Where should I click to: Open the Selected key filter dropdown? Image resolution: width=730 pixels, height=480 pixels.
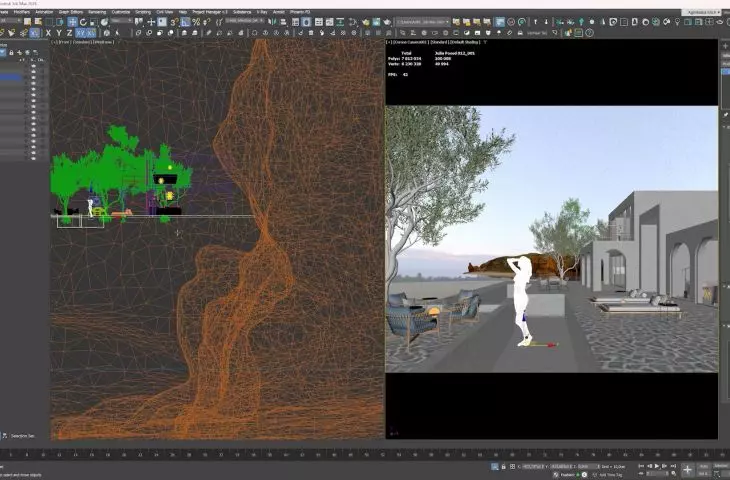(x=722, y=466)
